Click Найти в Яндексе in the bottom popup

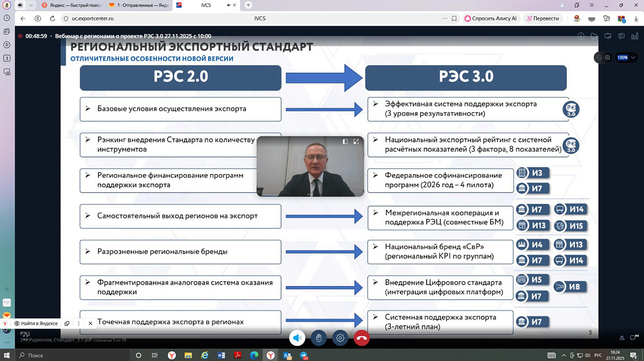[x=36, y=323]
